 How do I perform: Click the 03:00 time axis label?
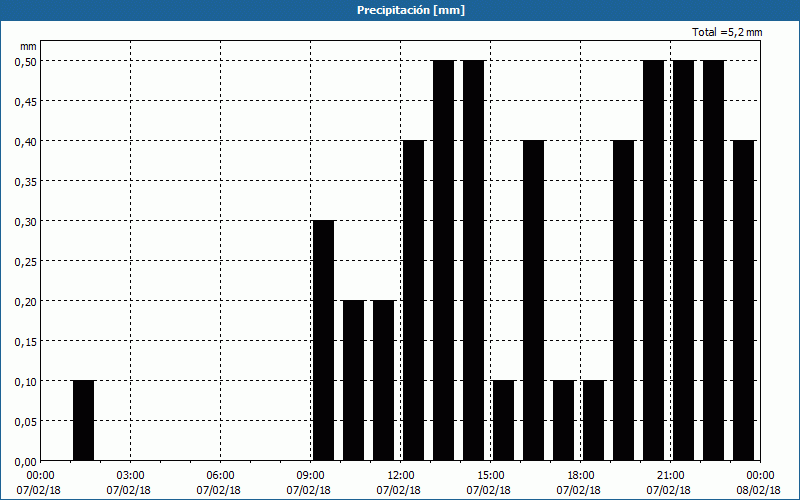pyautogui.click(x=131, y=476)
